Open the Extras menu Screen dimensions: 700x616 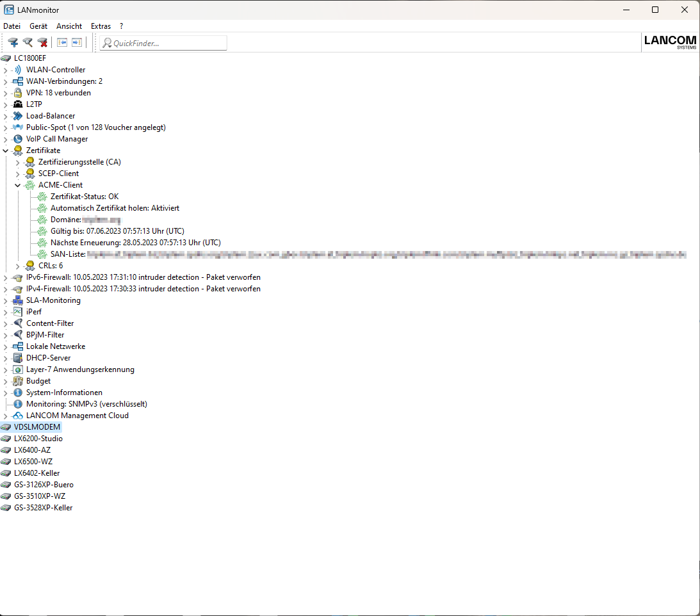pyautogui.click(x=101, y=26)
